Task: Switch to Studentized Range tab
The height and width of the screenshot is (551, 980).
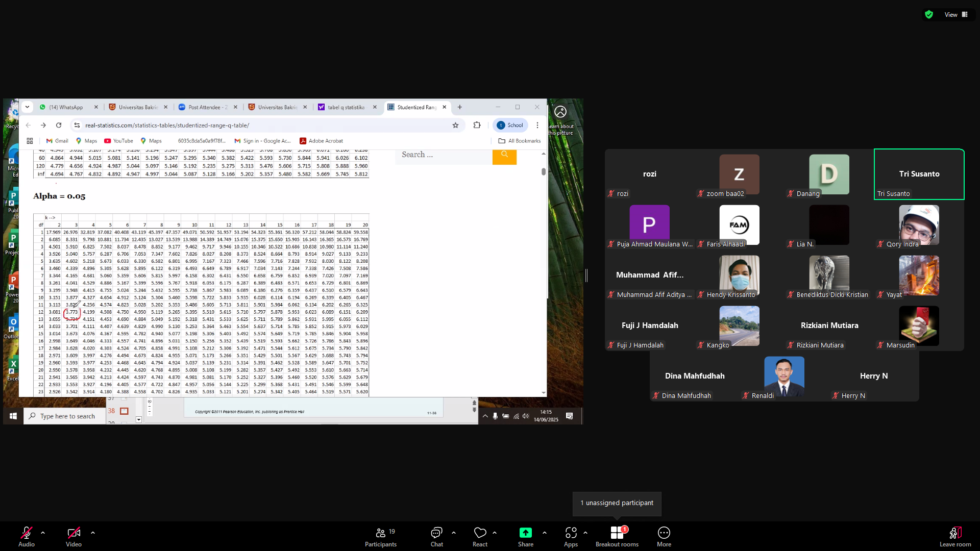Action: 417,107
